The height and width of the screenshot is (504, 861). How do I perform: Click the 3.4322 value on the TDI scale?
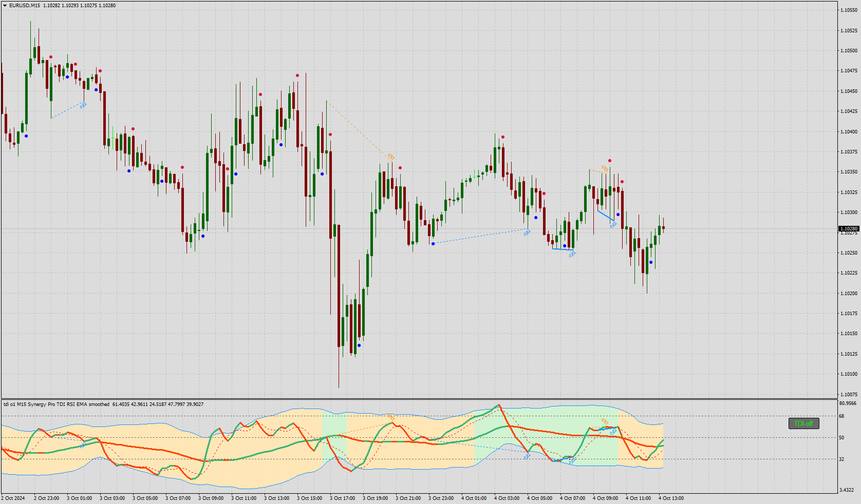pyautogui.click(x=847, y=490)
